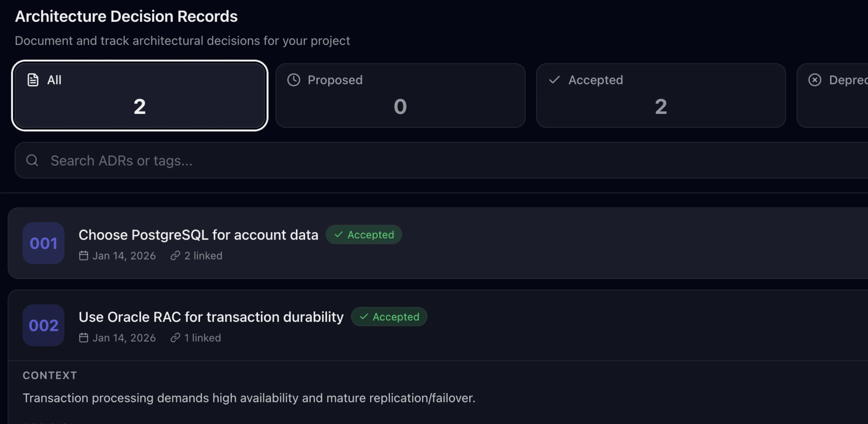
Task: Click the 001 number badge
Action: coord(44,243)
